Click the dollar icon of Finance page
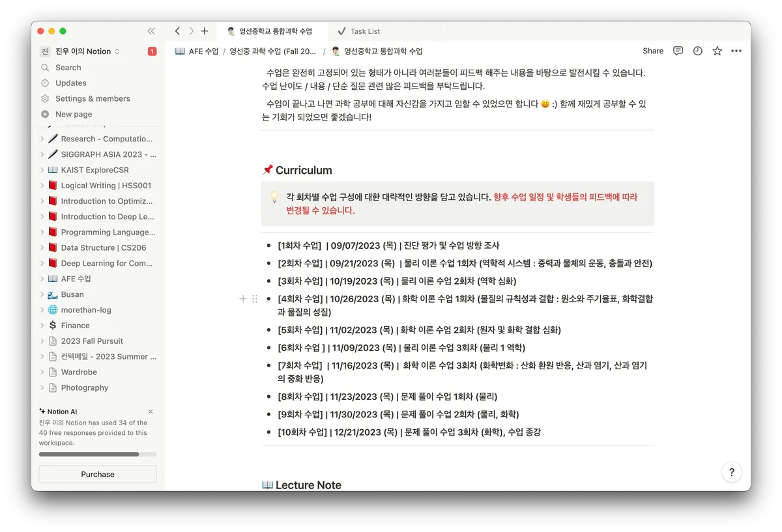The height and width of the screenshot is (532, 782). point(53,326)
